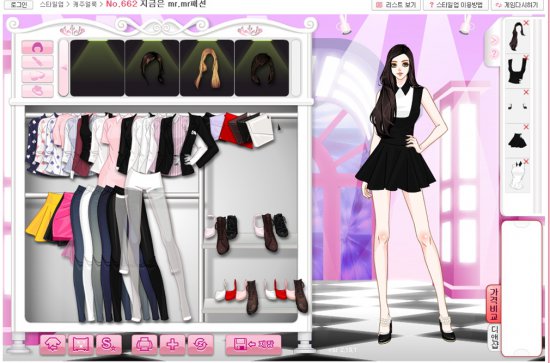
Task: Select the long hair thumbnail in worn list
Action: pos(517,36)
